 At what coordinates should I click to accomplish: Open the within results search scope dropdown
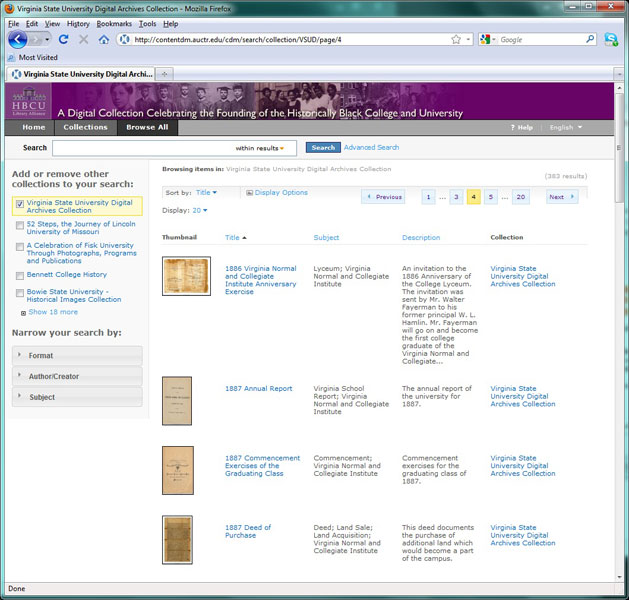260,148
